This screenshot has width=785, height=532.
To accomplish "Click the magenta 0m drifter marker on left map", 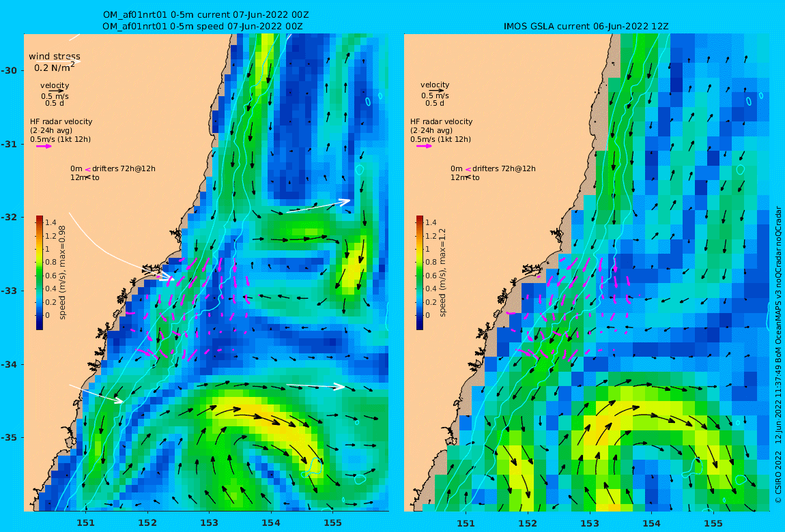I will click(87, 170).
